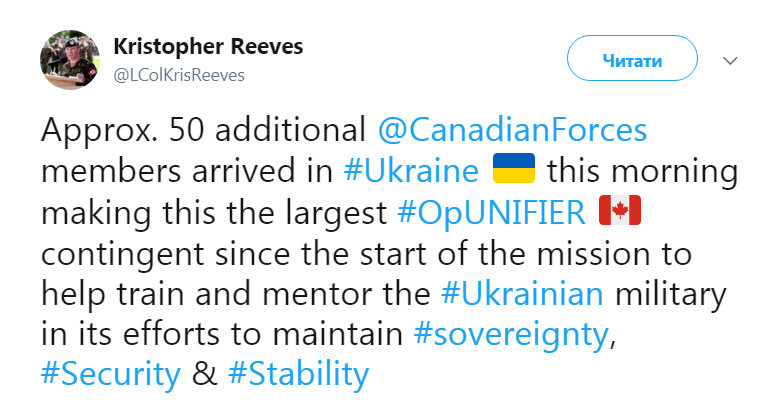
Task: Click the "members arrived in" text
Action: [x=186, y=171]
